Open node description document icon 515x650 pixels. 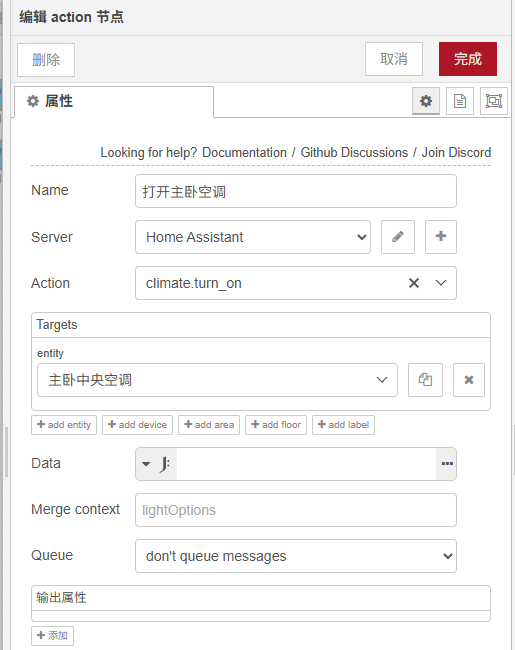(x=460, y=101)
